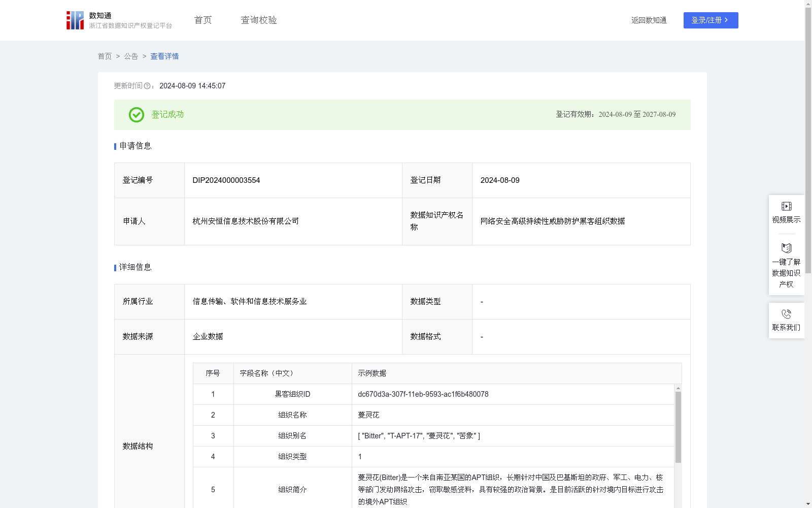Open 一键了解数据知识产权 guide icon

786,248
